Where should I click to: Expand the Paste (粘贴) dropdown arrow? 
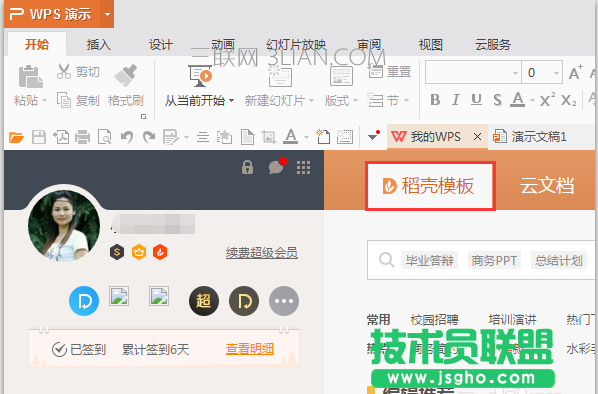(44, 101)
